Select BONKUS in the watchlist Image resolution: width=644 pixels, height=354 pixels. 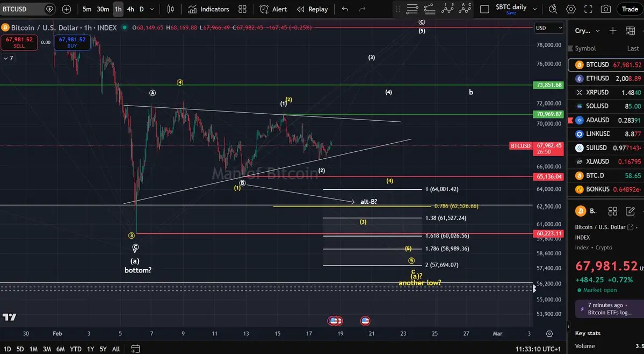(x=606, y=189)
